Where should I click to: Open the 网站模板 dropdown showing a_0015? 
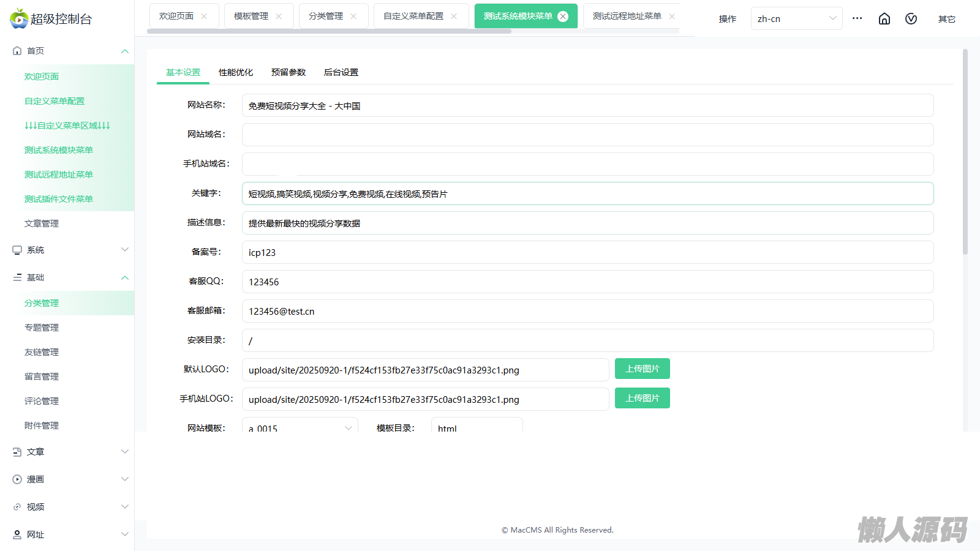click(x=300, y=427)
